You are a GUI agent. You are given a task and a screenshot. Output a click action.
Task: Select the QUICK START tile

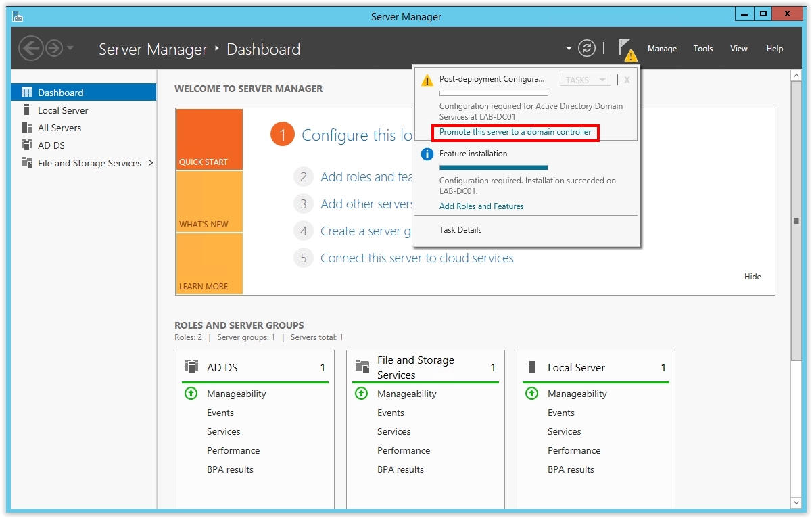pos(209,139)
